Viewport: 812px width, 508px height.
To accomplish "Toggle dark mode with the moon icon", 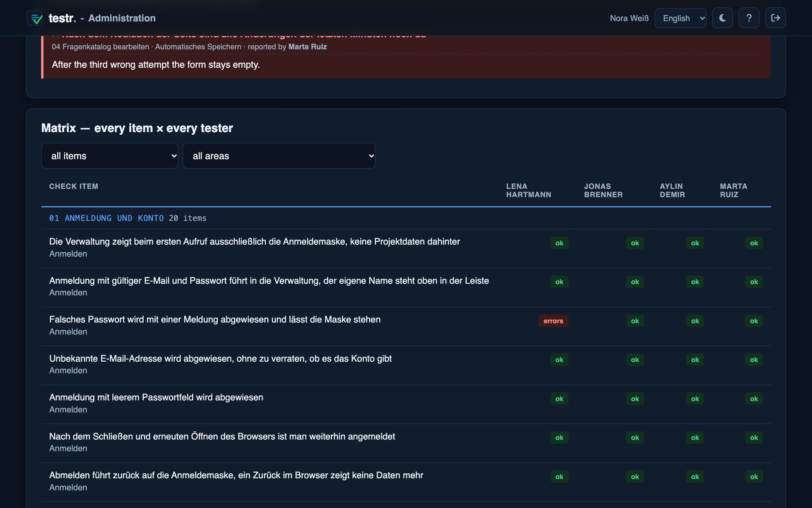I will 722,18.
